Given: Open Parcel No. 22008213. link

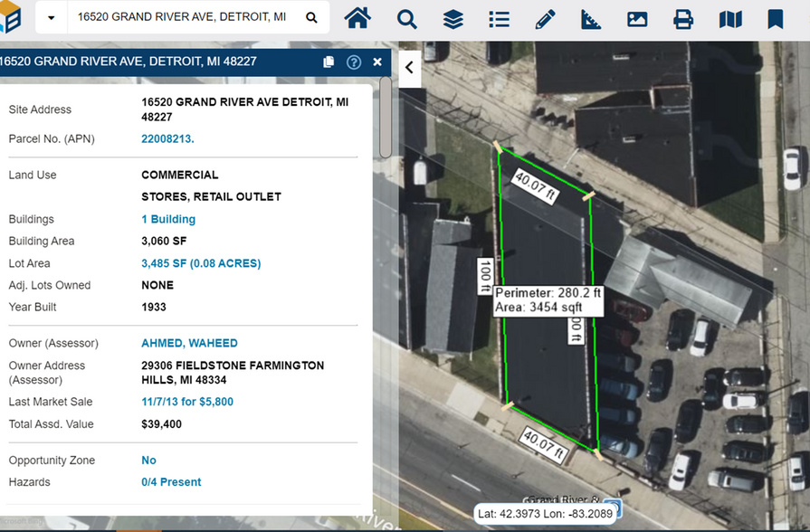Looking at the screenshot, I should 168,139.
